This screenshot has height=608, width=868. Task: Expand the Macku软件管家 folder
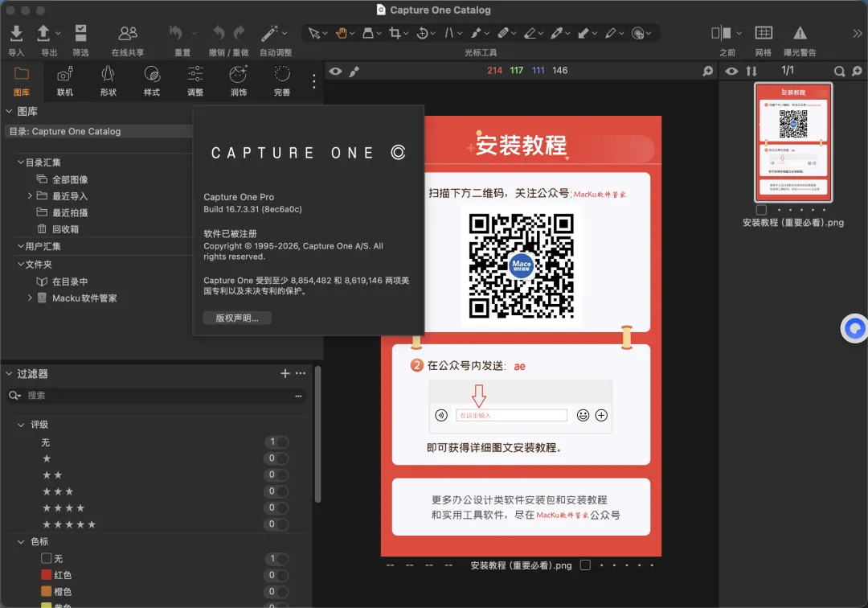31,298
